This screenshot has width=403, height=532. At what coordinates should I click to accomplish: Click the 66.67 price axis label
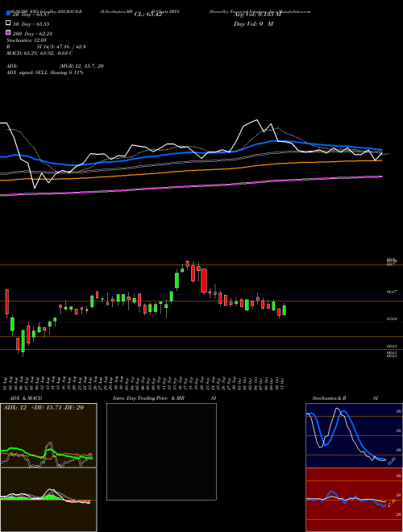(392, 292)
